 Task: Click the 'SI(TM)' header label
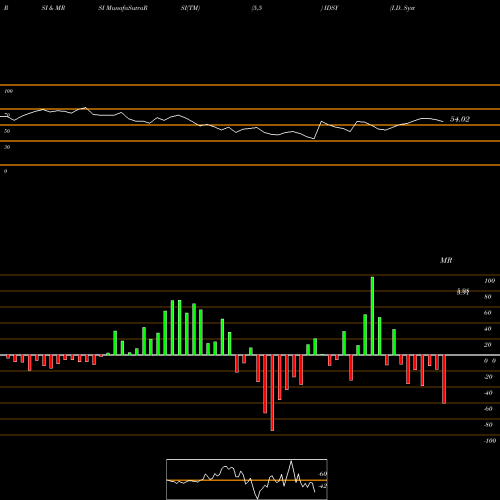tap(190, 8)
